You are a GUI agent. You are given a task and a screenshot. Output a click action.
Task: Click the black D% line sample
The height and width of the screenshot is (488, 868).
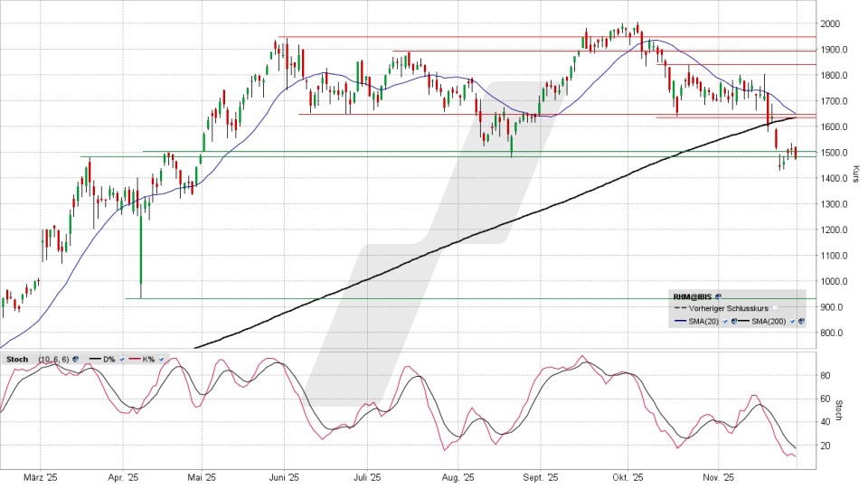(94, 360)
